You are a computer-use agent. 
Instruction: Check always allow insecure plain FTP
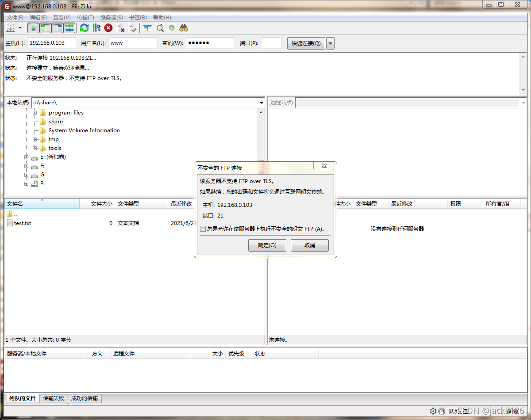(203, 229)
